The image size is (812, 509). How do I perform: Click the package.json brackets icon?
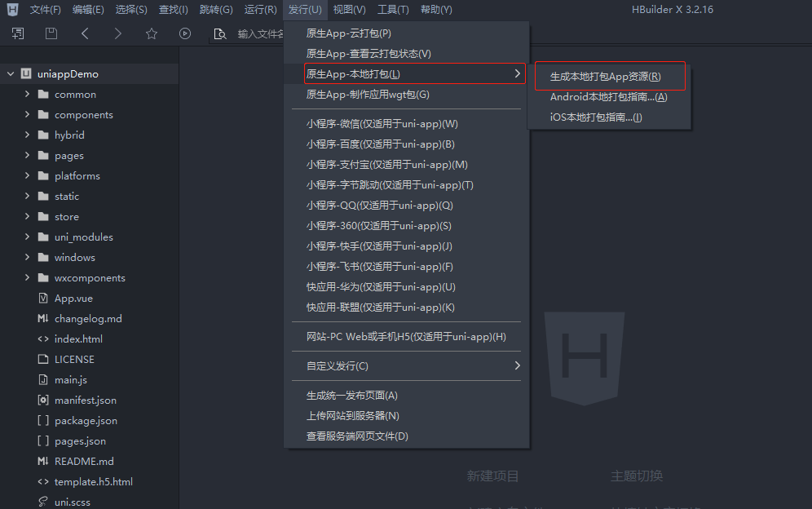point(43,420)
